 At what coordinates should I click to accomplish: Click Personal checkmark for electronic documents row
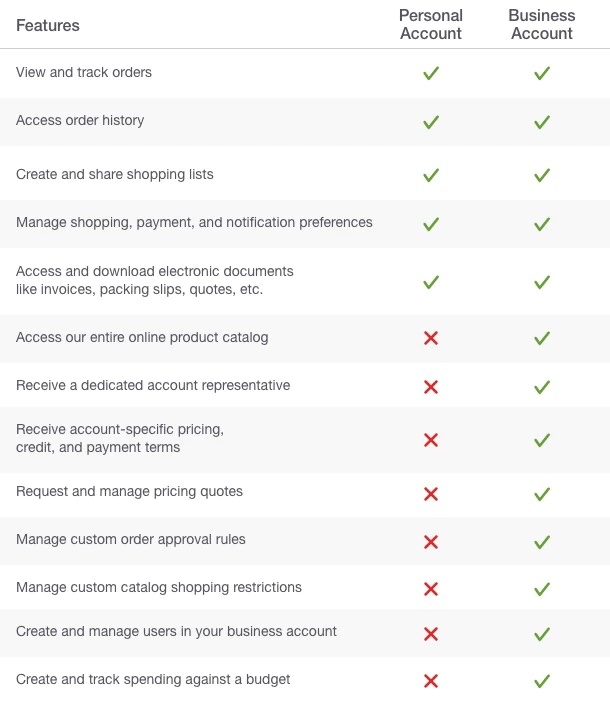(431, 282)
